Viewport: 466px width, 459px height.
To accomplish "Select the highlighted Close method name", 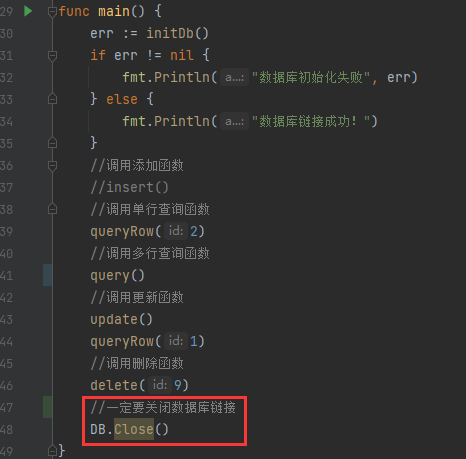I will (134, 429).
